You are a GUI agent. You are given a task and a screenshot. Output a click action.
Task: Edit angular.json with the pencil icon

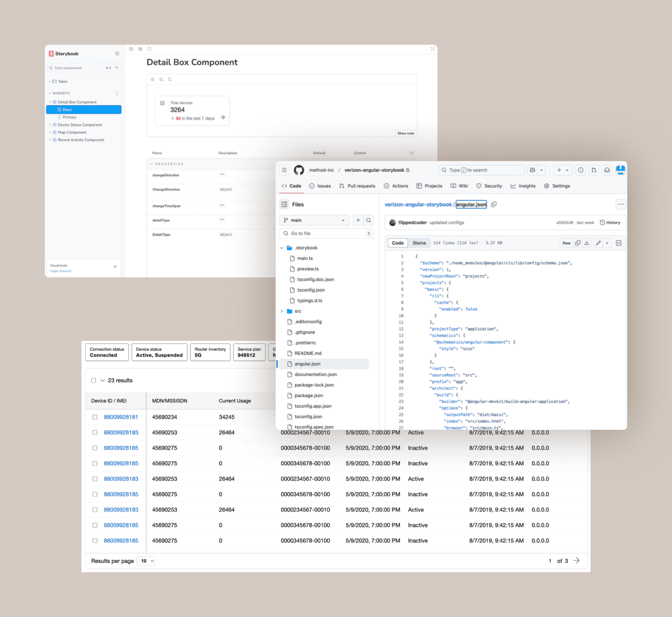(x=598, y=243)
